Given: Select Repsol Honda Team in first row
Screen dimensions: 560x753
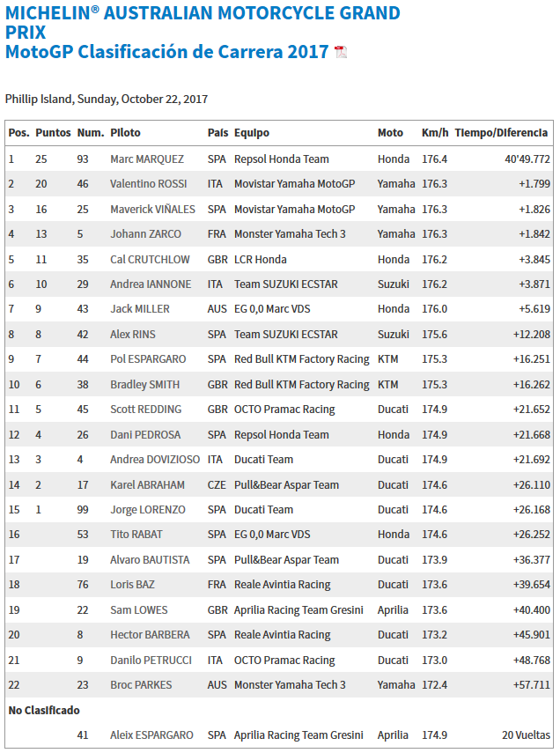Looking at the screenshot, I should pos(282,159).
